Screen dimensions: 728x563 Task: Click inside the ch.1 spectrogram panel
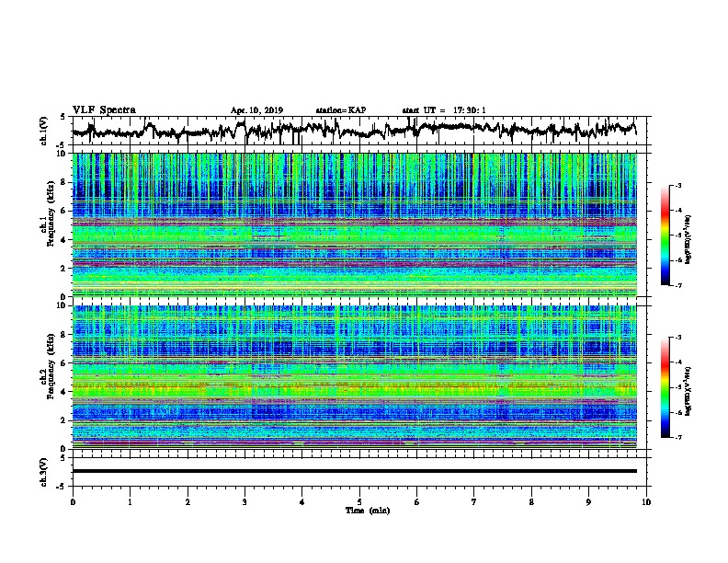point(354,224)
